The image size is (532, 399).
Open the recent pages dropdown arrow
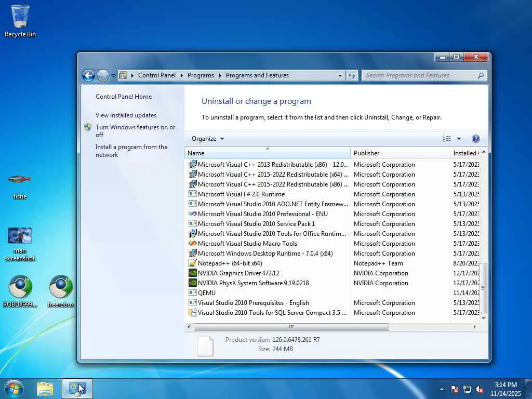click(x=113, y=76)
